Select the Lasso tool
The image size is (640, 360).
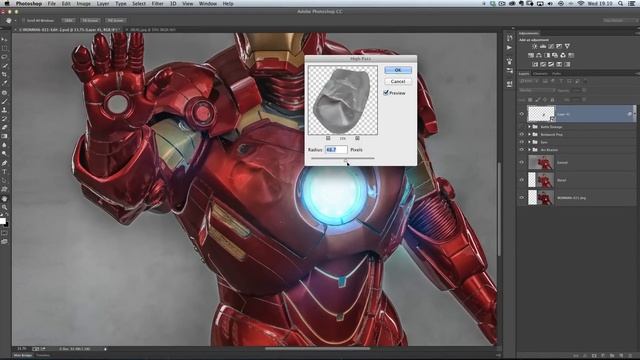(x=5, y=57)
